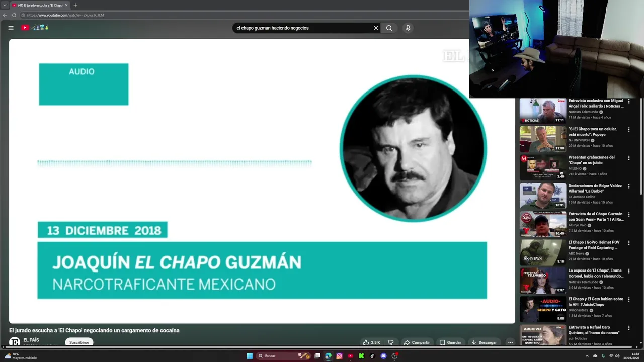Open a new browser tab
This screenshot has width=644, height=362.
(75, 5)
